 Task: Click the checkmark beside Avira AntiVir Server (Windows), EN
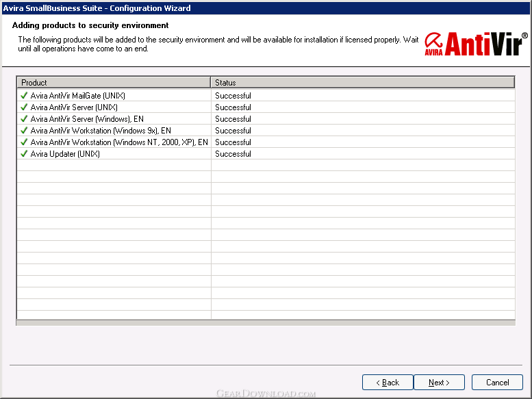[x=24, y=119]
